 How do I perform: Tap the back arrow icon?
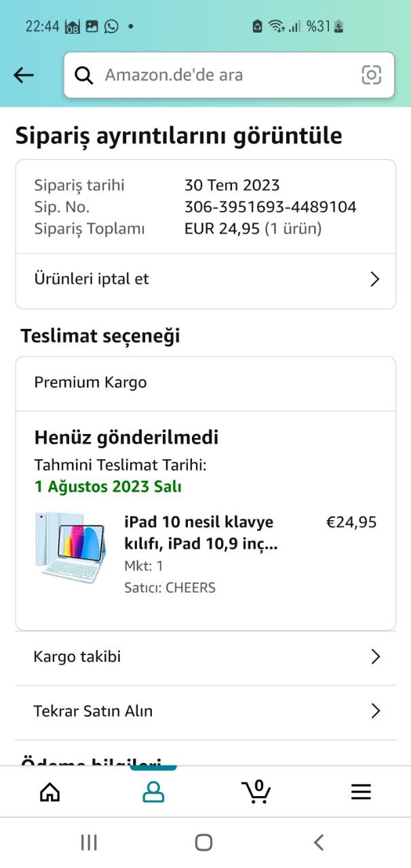(x=24, y=75)
